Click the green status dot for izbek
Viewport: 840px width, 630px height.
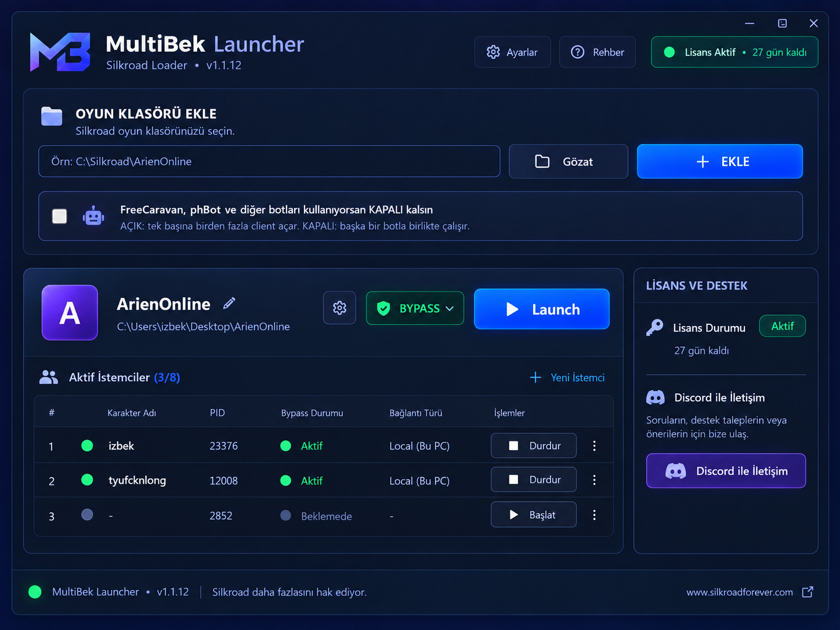(x=87, y=446)
